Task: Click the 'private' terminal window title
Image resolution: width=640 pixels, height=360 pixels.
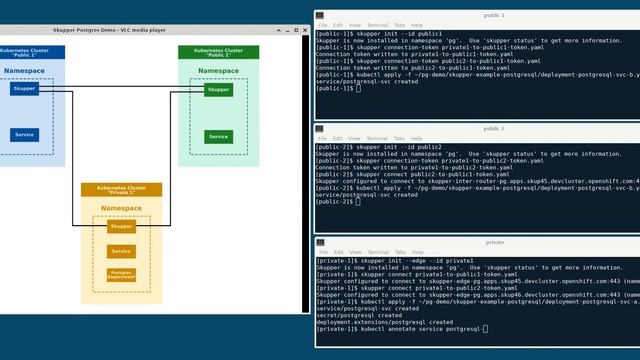Action: [x=495, y=242]
